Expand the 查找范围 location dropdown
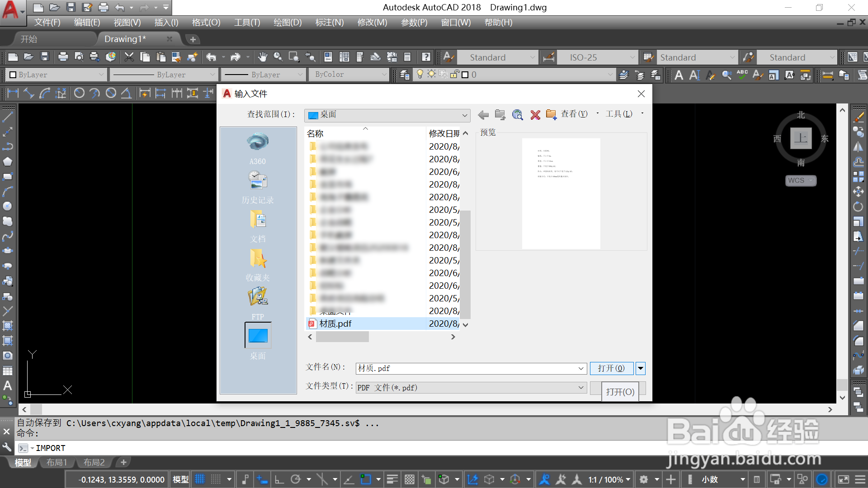Viewport: 868px width, 488px height. tap(464, 115)
